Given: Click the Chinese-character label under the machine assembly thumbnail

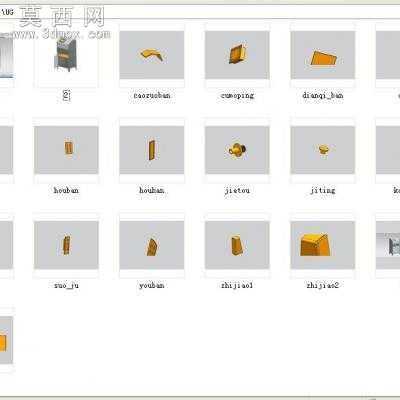Looking at the screenshot, I should (x=67, y=96).
